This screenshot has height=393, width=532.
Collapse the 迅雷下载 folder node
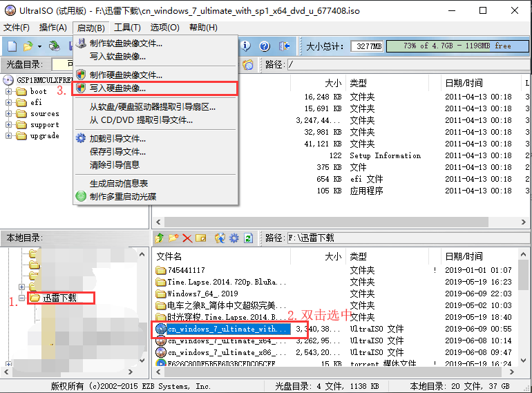[x=21, y=298]
